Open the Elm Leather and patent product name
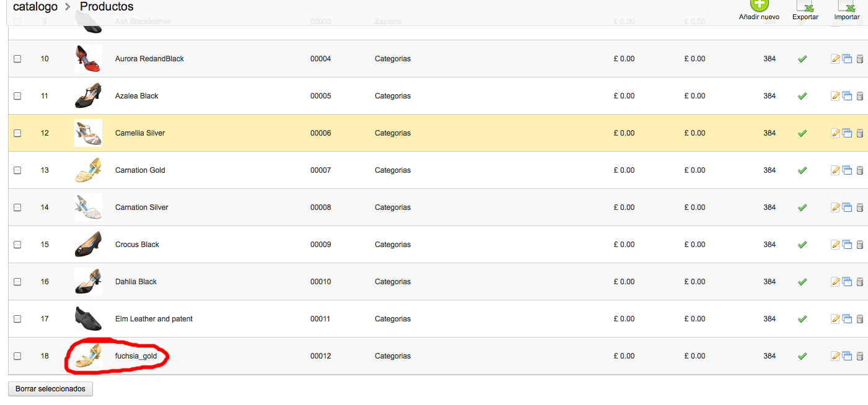 [154, 319]
